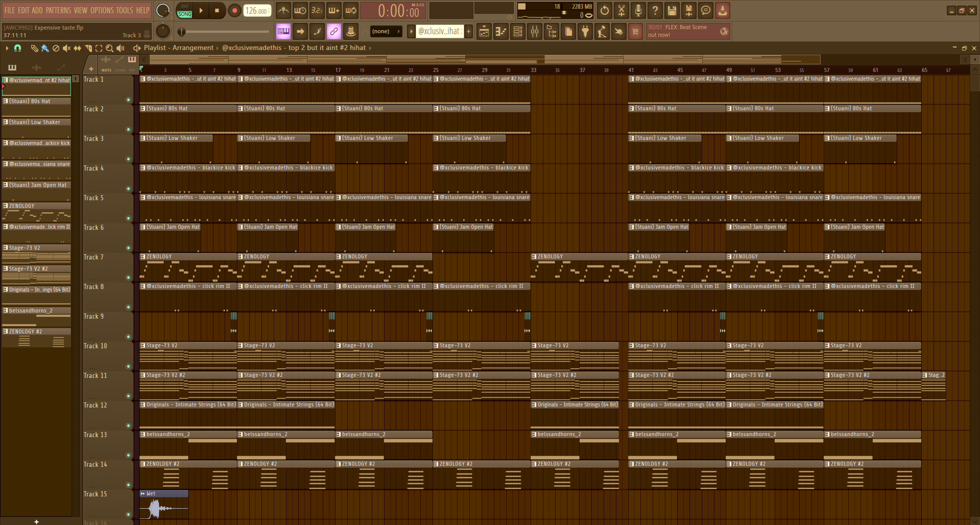Mute Track 15 via its green LED
The height and width of the screenshot is (525, 980).
[128, 515]
